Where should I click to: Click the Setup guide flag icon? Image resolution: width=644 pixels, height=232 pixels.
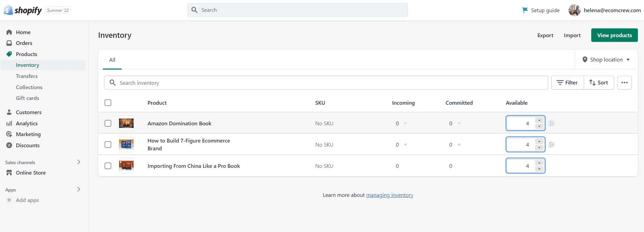pos(525,10)
